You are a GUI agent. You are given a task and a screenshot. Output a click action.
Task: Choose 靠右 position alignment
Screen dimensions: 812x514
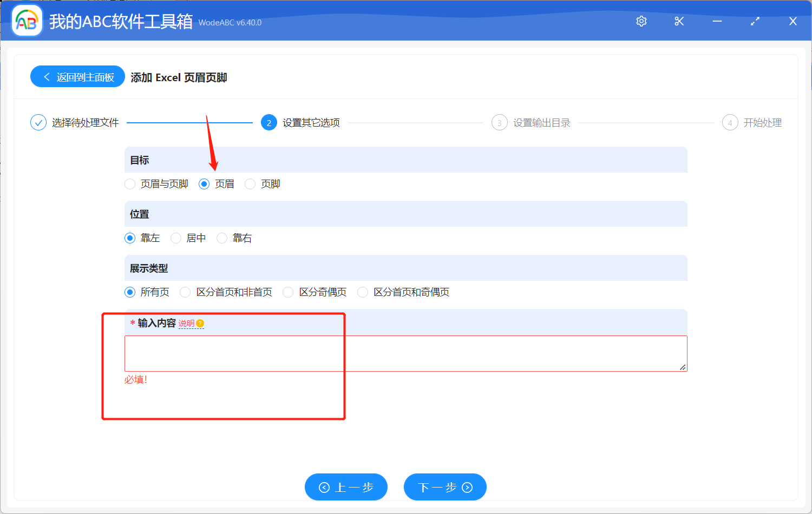click(222, 238)
